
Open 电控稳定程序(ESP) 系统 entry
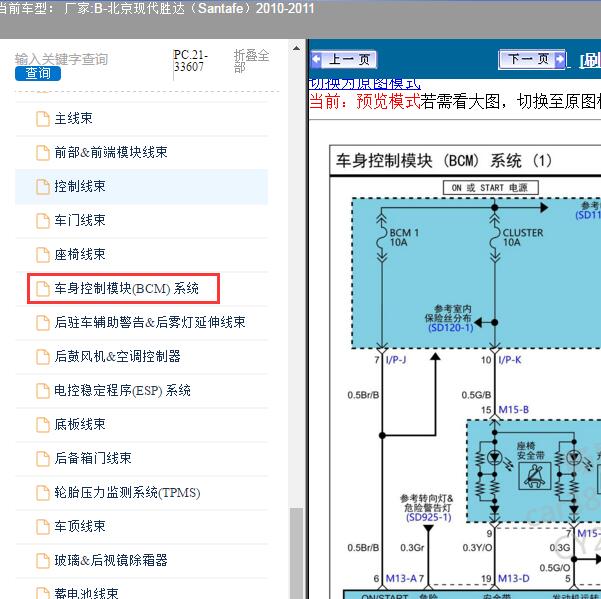pyautogui.click(x=141, y=391)
